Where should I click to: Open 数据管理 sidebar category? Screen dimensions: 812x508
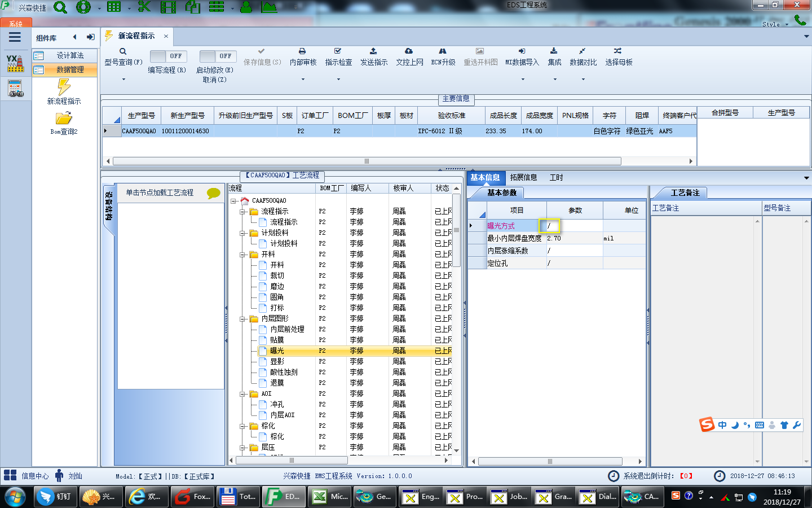click(x=64, y=69)
